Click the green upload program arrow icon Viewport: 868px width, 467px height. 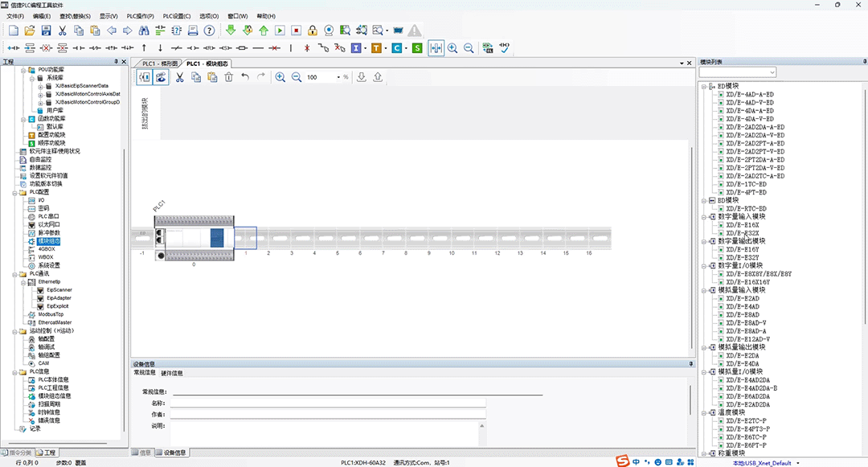pyautogui.click(x=264, y=31)
